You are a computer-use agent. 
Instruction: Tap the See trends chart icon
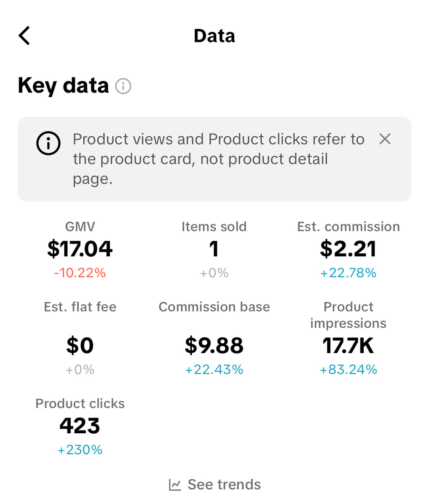point(175,485)
